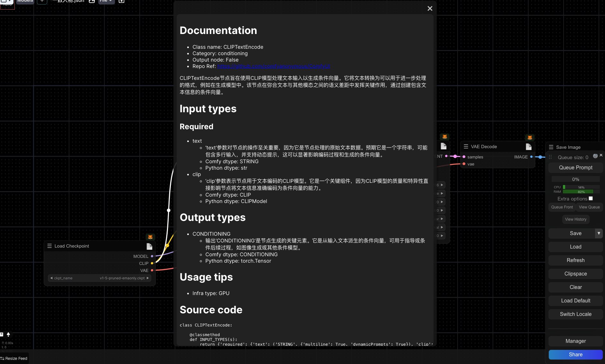
Task: Click the image gallery icon in top bar
Action: point(92,1)
